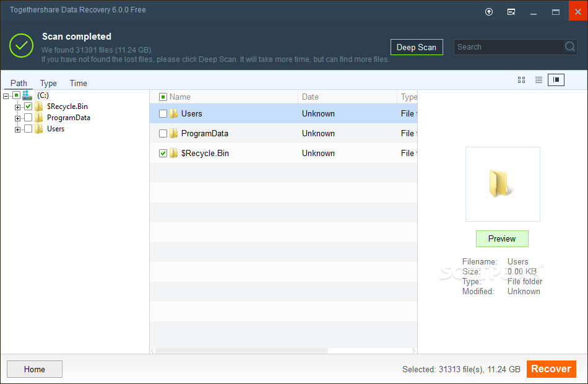This screenshot has height=384, width=588.
Task: Check ProgramData in the tree
Action: pyautogui.click(x=28, y=118)
